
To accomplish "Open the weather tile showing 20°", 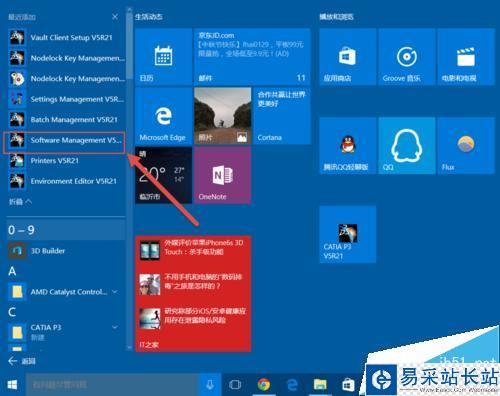I will pos(163,175).
